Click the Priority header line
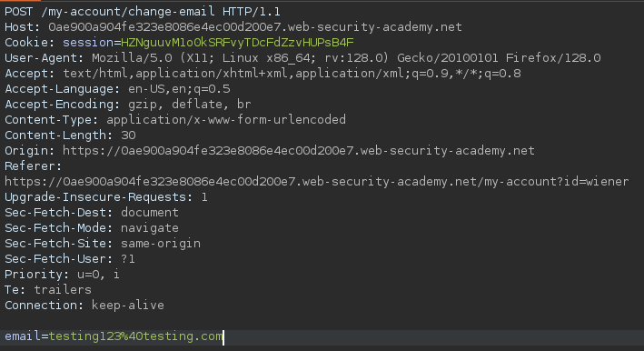644x351 pixels. 62,274
